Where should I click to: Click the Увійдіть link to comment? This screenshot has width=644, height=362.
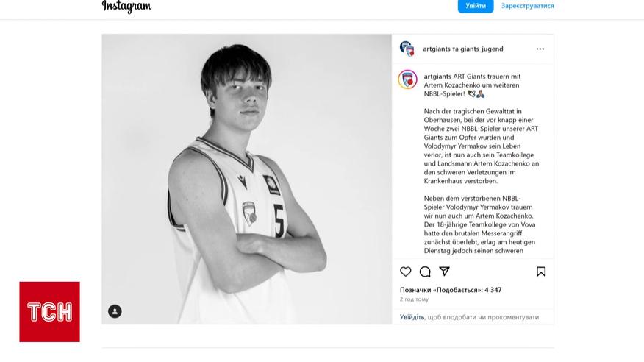click(x=412, y=317)
